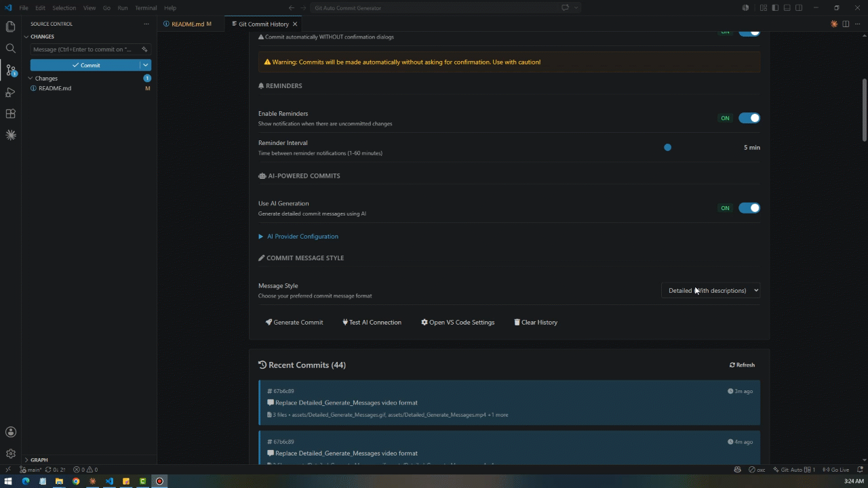Go back using navigation arrow

(x=291, y=7)
